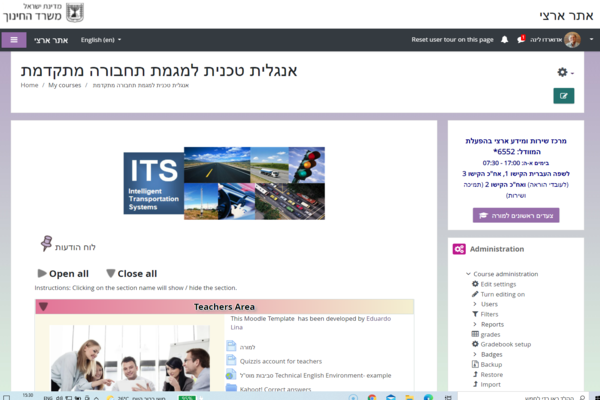This screenshot has width=600, height=400.
Task: Click Close all sections
Action: 132,273
